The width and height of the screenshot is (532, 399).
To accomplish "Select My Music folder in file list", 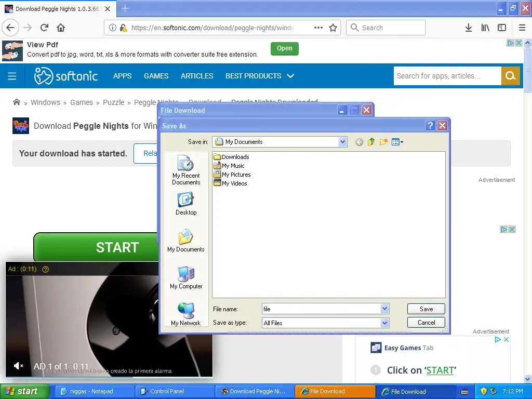I will click(x=229, y=166).
